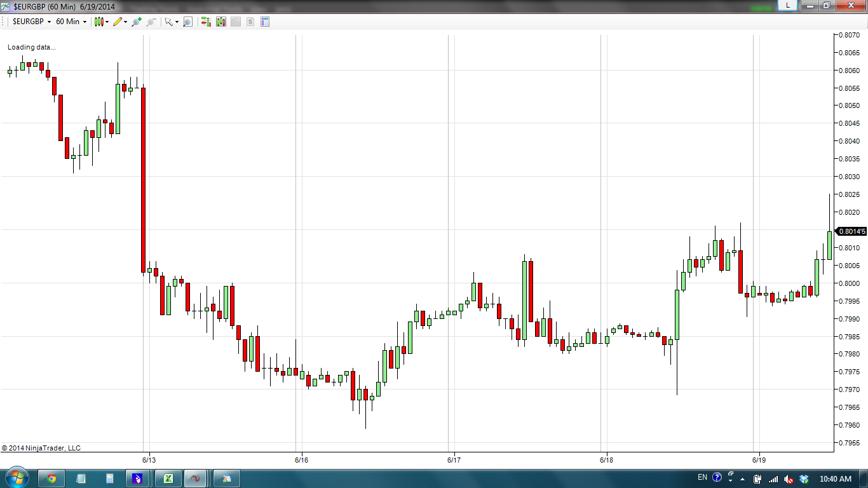Click the 0.8070 price axis label
This screenshot has height=488, width=868.
[850, 35]
